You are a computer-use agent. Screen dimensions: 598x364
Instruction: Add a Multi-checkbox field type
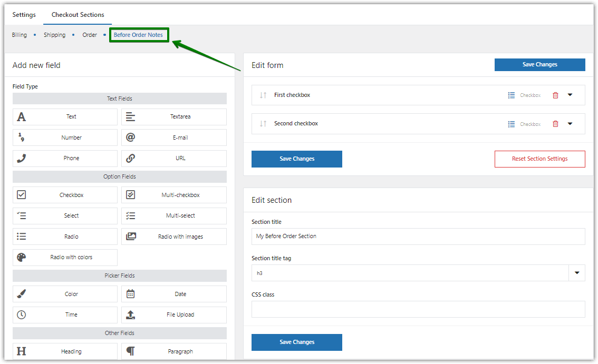click(174, 195)
